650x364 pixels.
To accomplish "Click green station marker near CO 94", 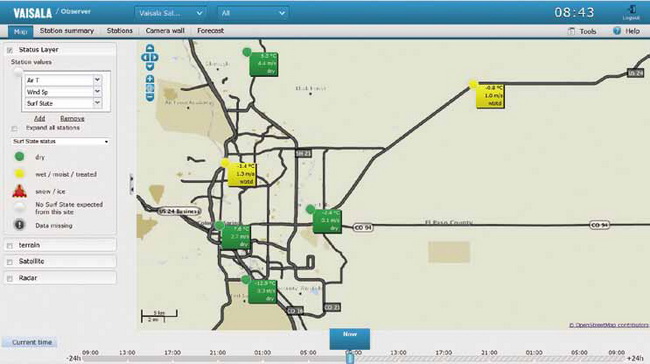I will pyautogui.click(x=310, y=210).
